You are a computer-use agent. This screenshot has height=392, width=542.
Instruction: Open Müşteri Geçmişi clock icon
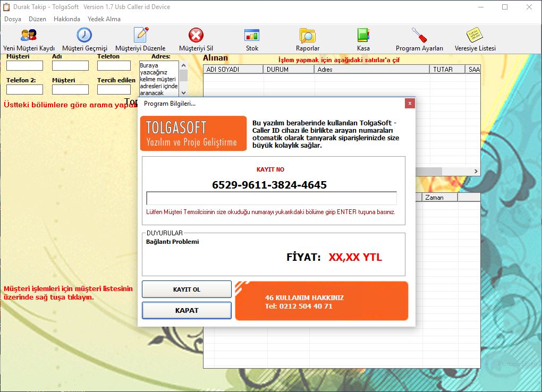click(x=84, y=35)
